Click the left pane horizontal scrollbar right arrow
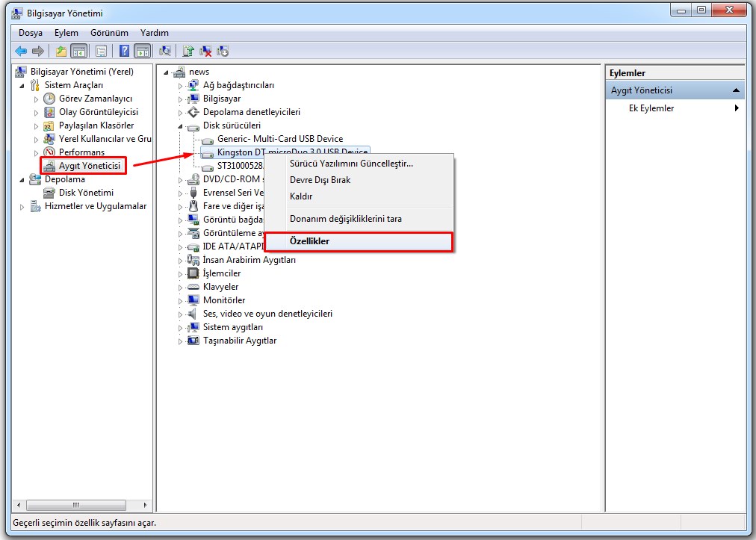The image size is (756, 540). pos(146,506)
